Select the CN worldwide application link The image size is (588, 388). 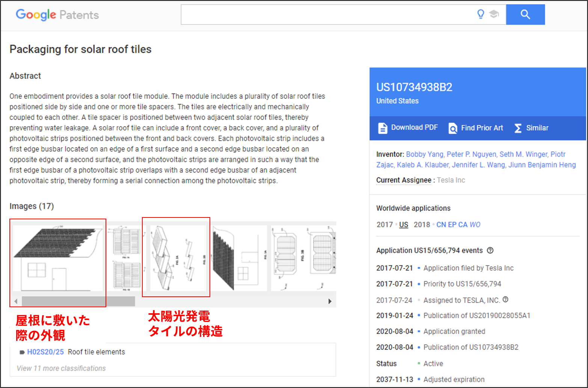[441, 225]
